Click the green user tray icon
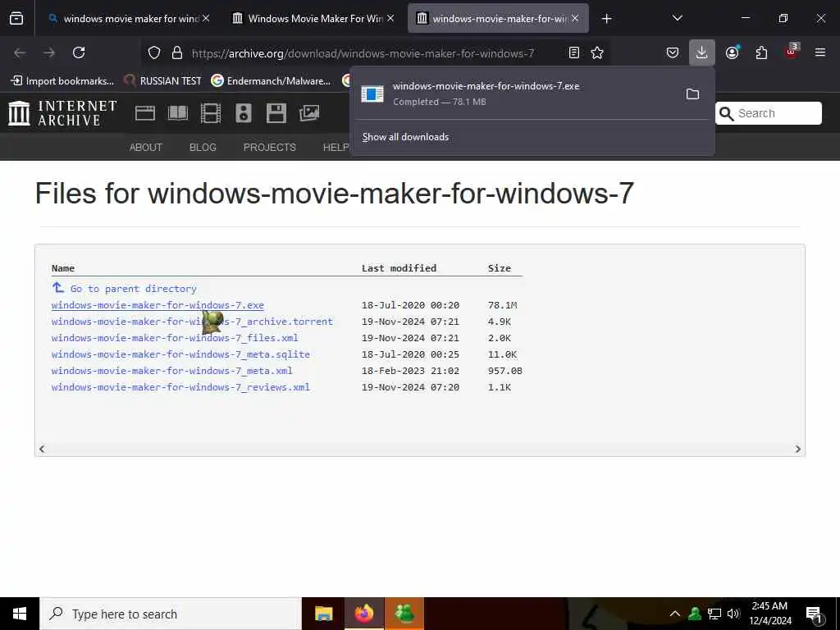 tap(695, 614)
